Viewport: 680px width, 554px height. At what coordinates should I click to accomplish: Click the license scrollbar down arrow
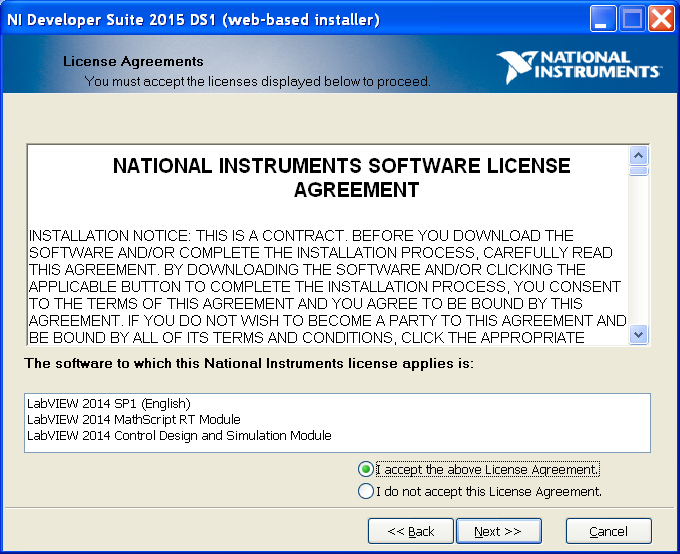pyautogui.click(x=638, y=335)
